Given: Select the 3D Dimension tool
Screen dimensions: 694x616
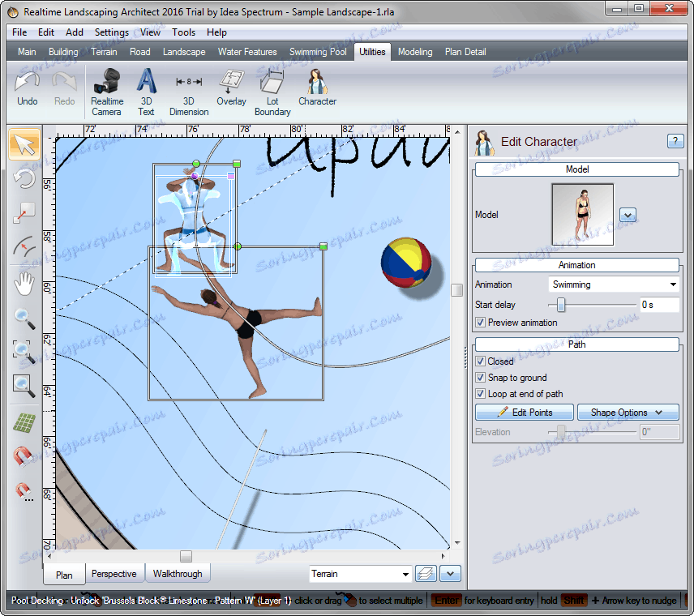Looking at the screenshot, I should click(189, 92).
